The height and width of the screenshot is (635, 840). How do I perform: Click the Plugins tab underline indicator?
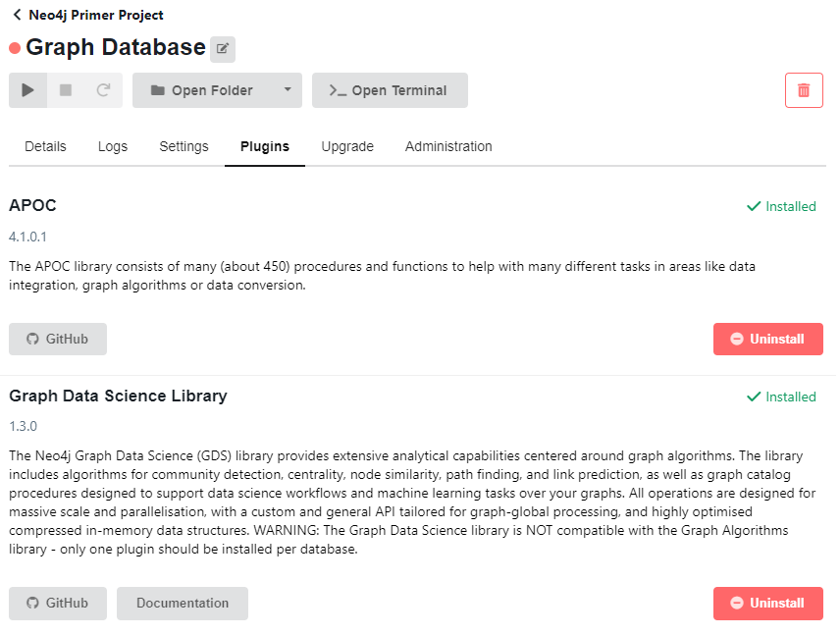tap(264, 168)
